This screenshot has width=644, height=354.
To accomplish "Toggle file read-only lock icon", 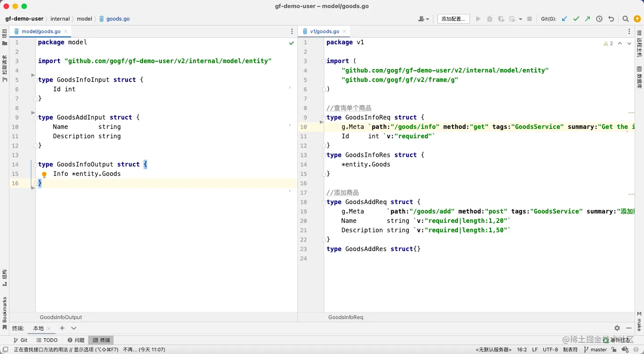I will point(614,350).
